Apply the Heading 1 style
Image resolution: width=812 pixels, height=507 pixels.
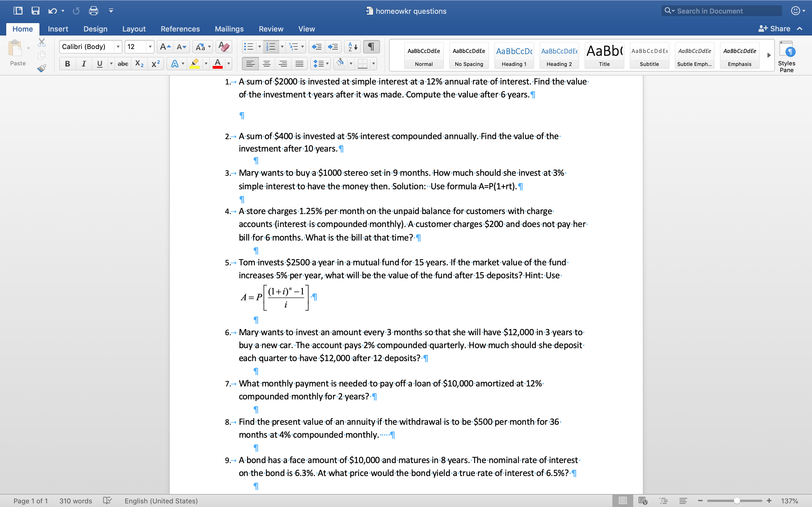click(514, 55)
